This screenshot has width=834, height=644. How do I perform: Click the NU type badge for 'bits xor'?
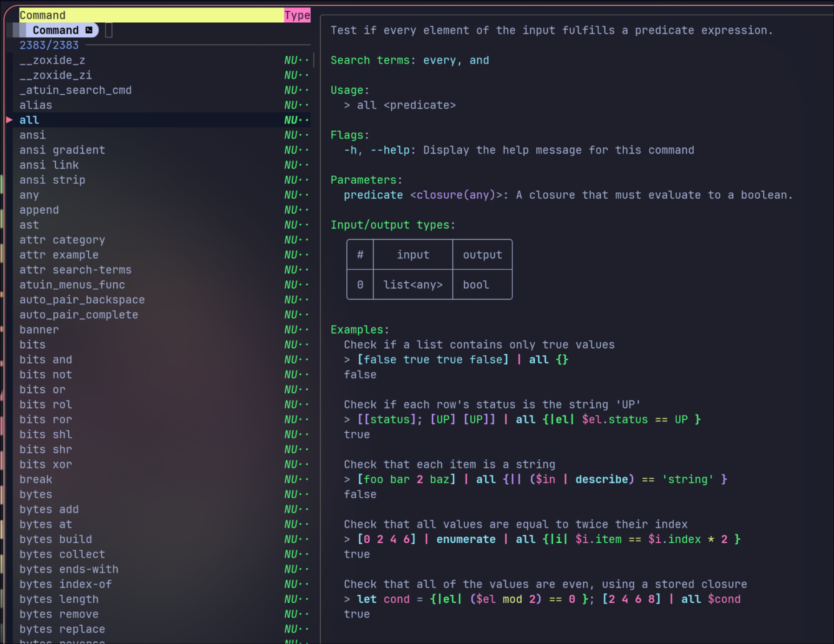point(296,464)
